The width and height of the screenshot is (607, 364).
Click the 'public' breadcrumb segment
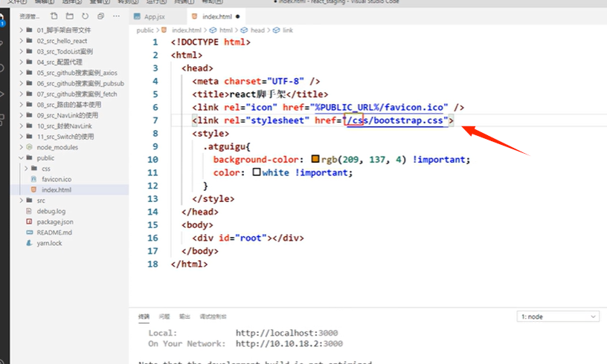(x=145, y=30)
